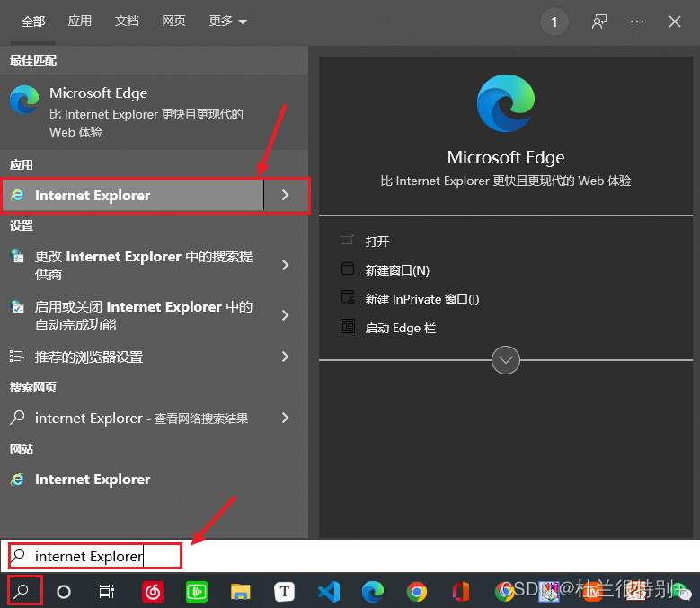Open NetEase Cloud Music from the taskbar
The image size is (700, 608).
coord(153,592)
